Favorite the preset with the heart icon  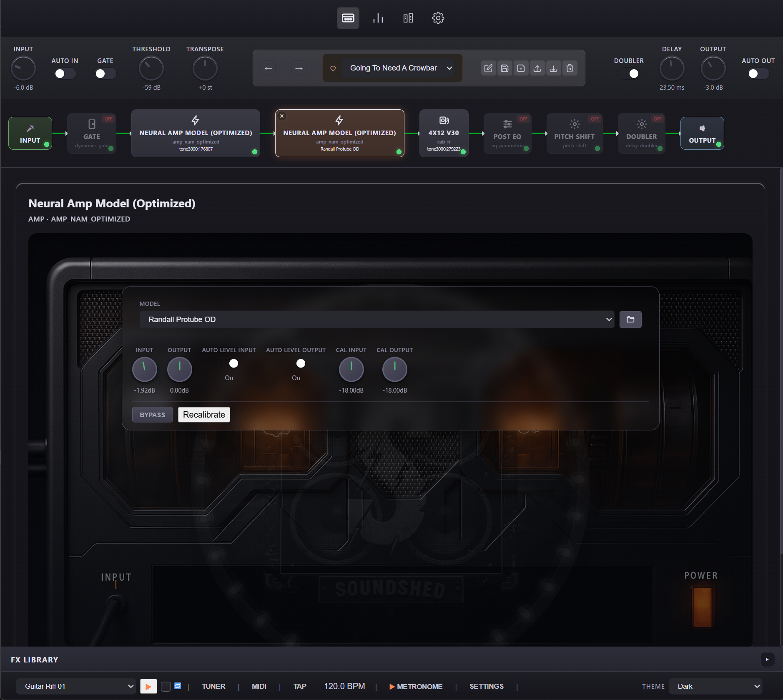tap(333, 68)
